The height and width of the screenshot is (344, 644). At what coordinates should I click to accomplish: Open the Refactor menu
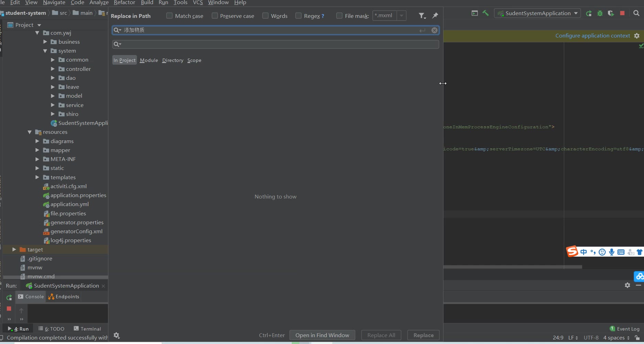point(124,3)
